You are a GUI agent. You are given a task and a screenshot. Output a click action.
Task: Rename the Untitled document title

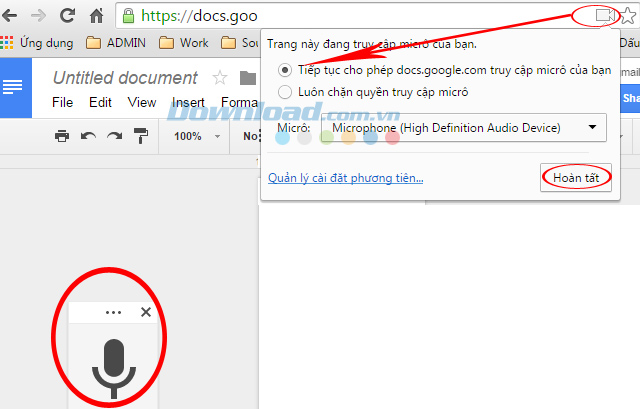[x=125, y=78]
